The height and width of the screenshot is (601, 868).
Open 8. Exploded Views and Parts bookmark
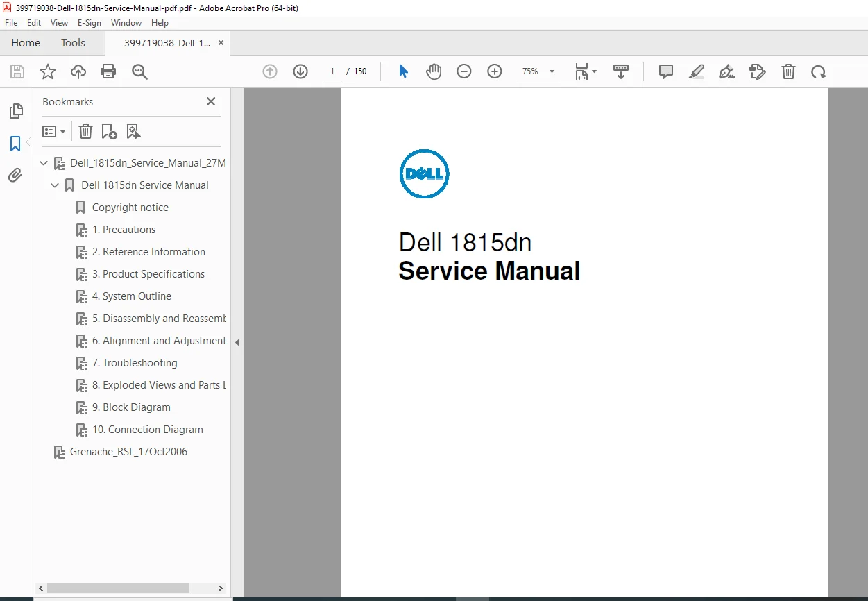pos(160,385)
